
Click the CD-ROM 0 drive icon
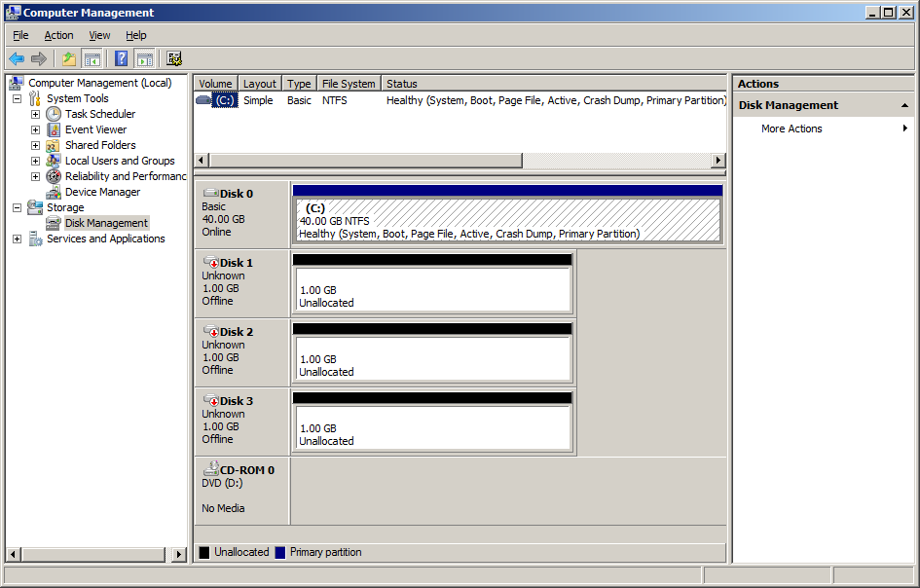tap(211, 469)
